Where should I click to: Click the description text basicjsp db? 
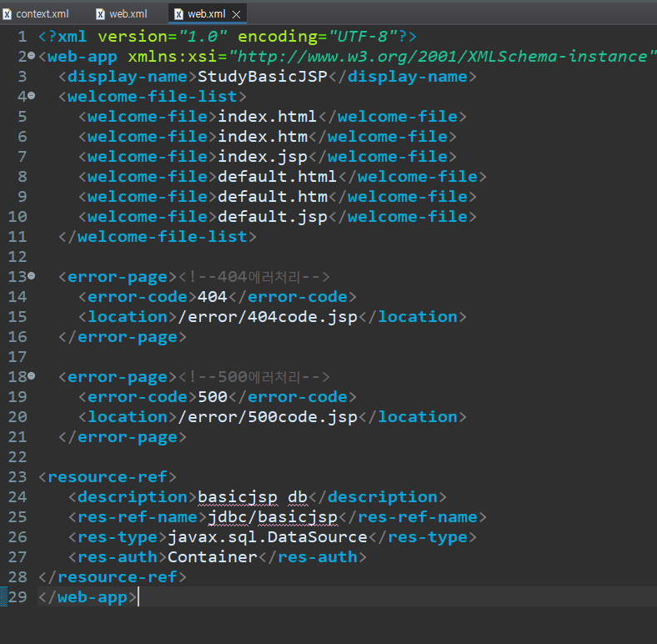tap(253, 497)
